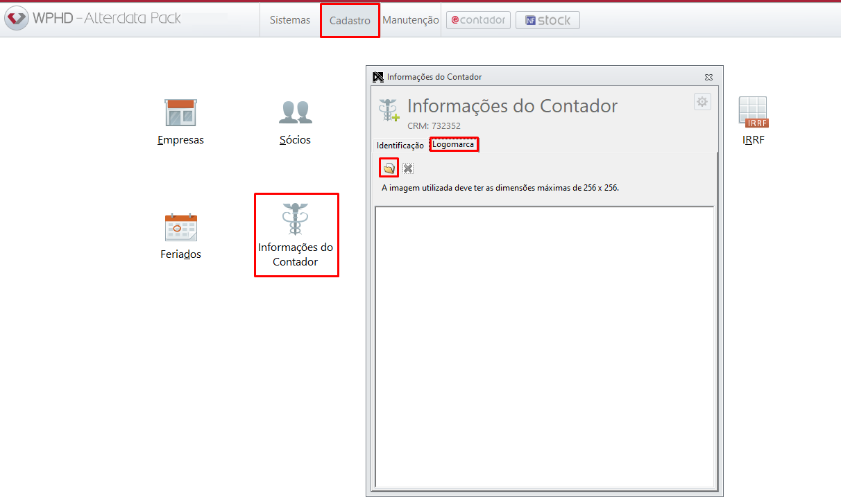
Task: Switch to the Identificação tab
Action: point(400,146)
